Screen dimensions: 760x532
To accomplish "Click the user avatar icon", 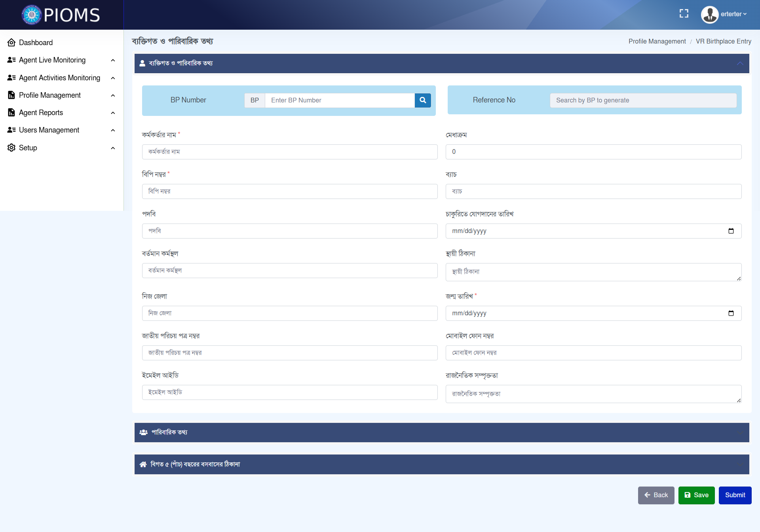I will coord(709,15).
